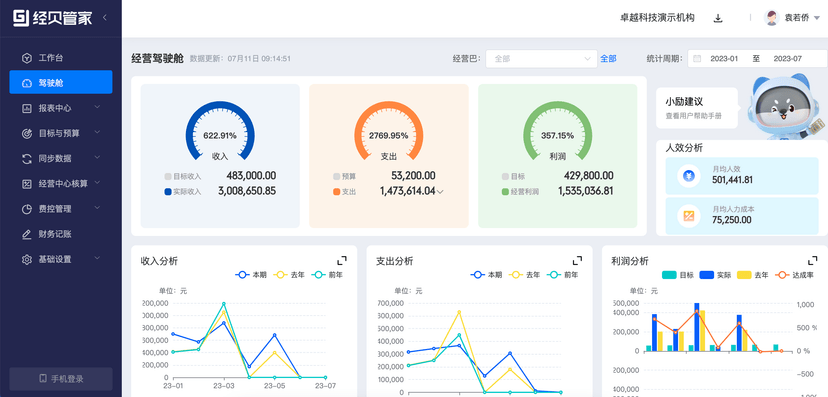
Task: Click the 月均人效 501,441.81 card
Action: [x=742, y=176]
